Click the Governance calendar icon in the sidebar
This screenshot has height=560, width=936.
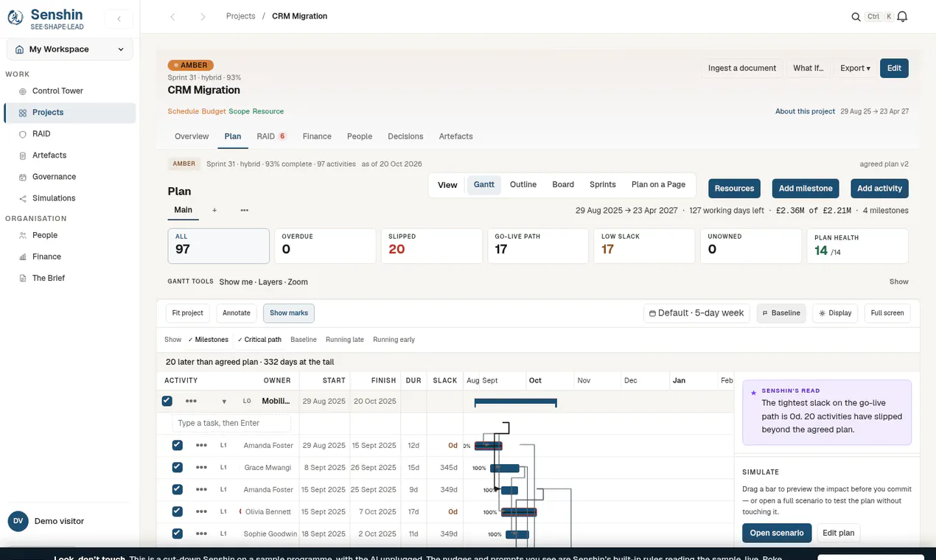click(23, 177)
